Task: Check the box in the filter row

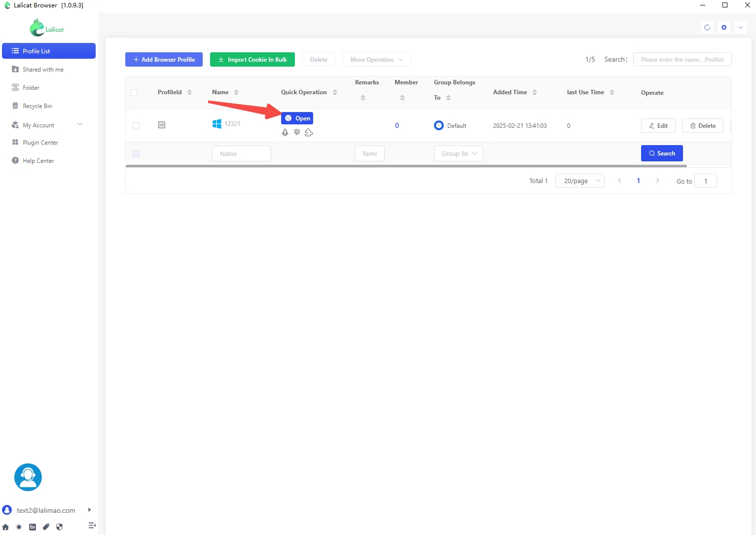Action: (136, 153)
